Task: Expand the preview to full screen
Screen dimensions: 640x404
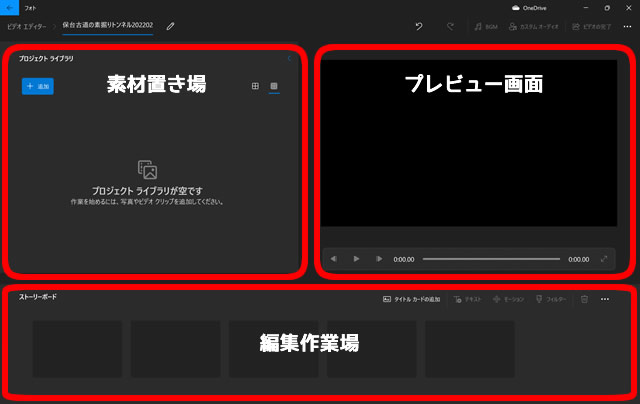Action: [604, 259]
